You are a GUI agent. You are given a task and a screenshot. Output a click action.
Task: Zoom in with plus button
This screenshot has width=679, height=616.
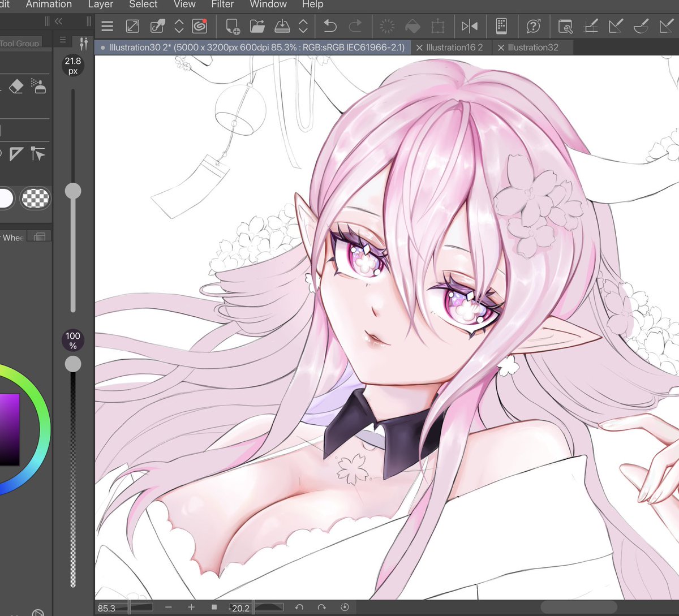point(191,607)
